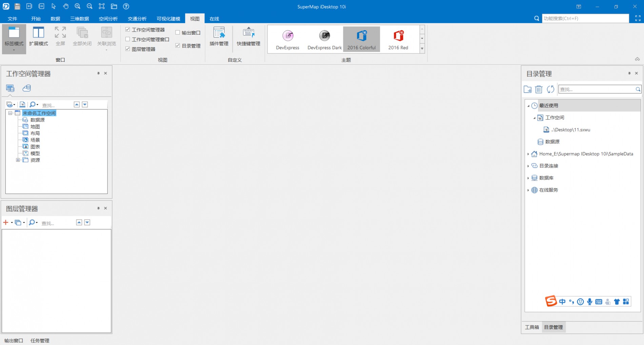Image resolution: width=644 pixels, height=345 pixels.
Task: Click the delete trash icon in 目录管理
Action: coord(539,89)
